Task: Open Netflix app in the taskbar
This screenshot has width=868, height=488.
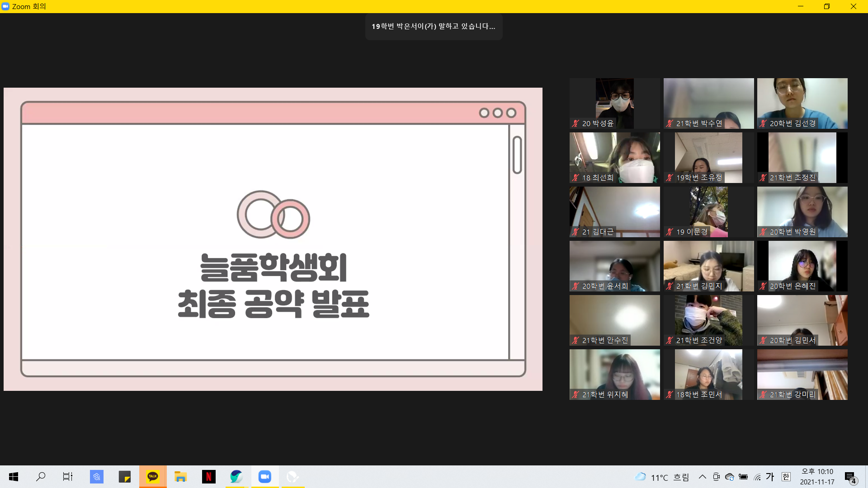Action: [x=208, y=477]
